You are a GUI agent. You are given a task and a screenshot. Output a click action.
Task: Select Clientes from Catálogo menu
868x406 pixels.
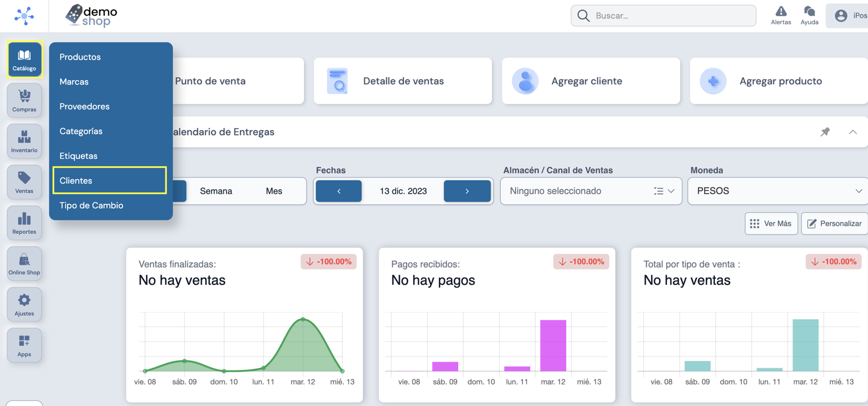110,180
